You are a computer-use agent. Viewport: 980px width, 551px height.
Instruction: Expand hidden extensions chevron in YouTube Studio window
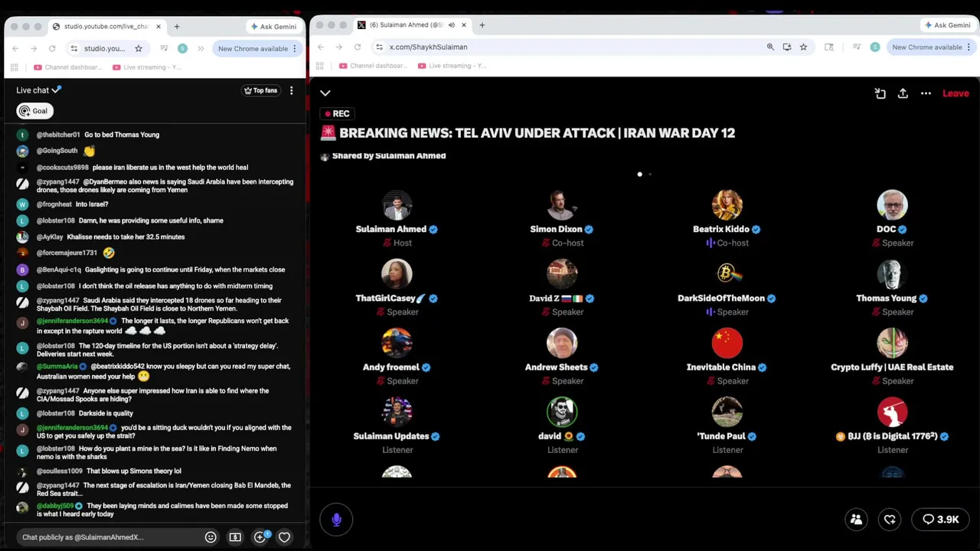pos(201,48)
